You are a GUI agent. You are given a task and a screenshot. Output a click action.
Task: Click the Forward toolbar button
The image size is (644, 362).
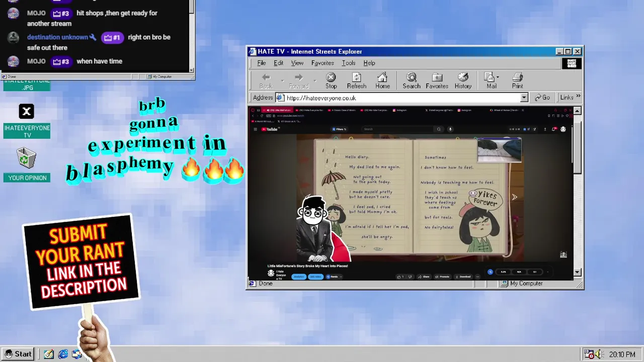click(x=298, y=80)
